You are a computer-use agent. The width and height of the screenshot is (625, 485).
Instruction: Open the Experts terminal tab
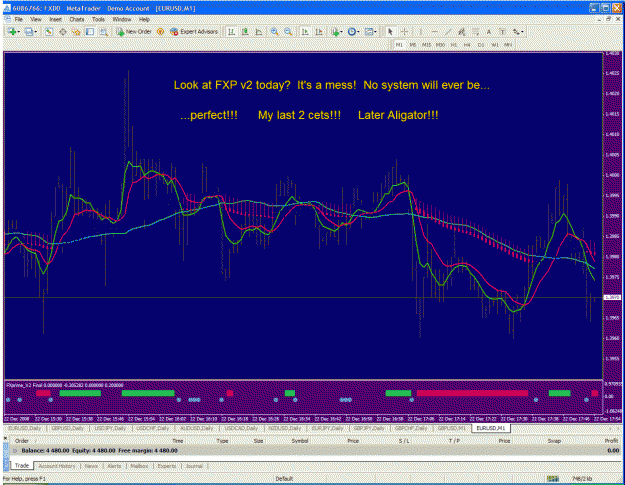point(167,466)
